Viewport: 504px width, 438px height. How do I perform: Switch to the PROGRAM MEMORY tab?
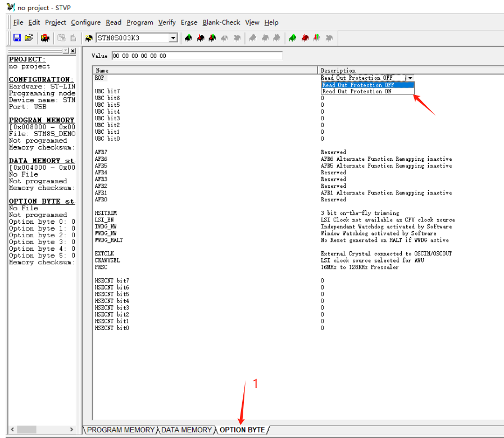pyautogui.click(x=120, y=430)
